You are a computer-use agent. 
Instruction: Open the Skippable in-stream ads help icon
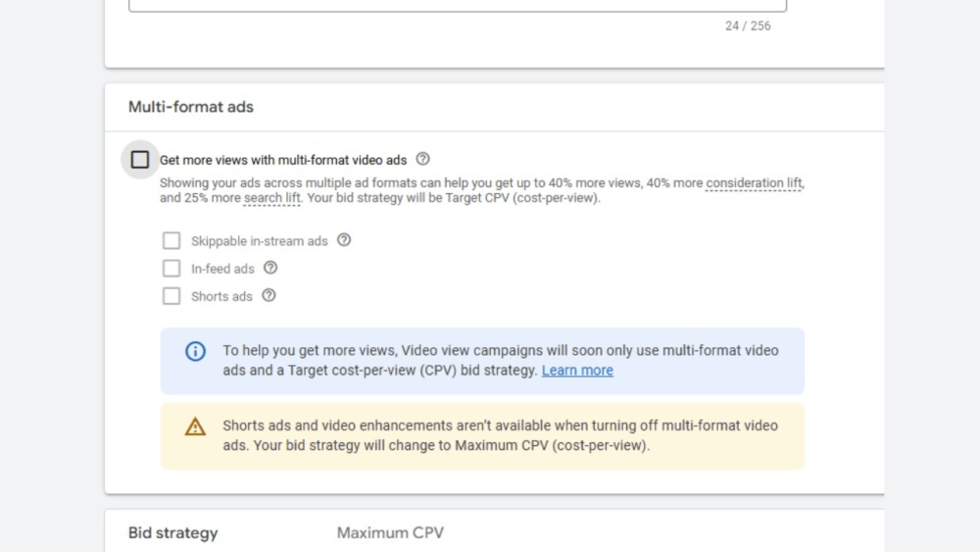tap(344, 240)
